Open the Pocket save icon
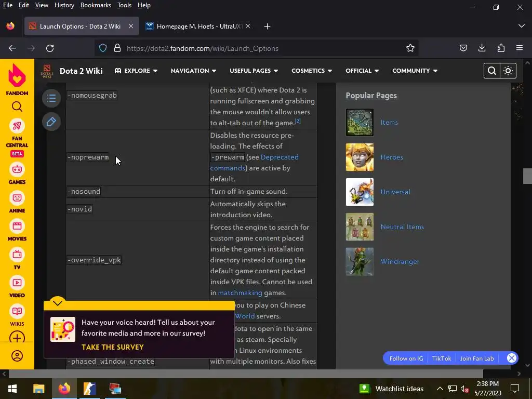 tap(463, 48)
